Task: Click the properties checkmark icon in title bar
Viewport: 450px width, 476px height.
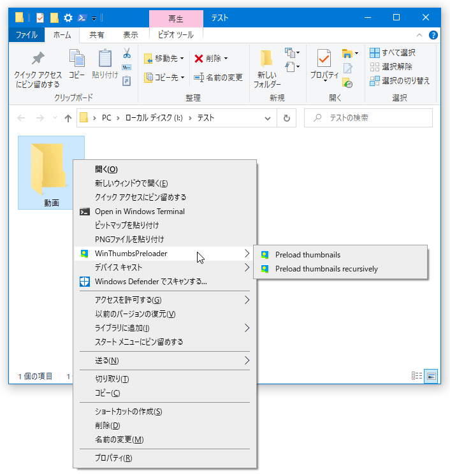Action: 40,18
